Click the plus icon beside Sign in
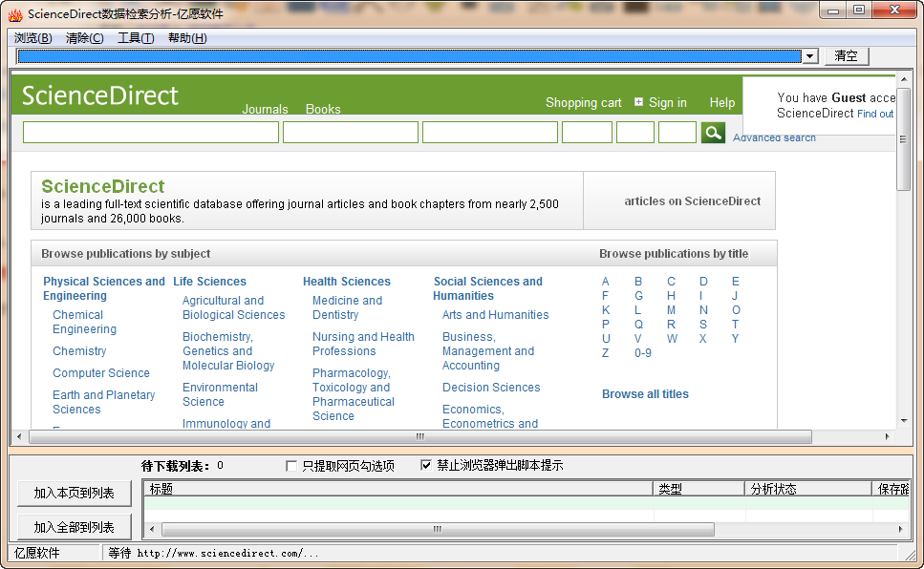 click(x=638, y=102)
